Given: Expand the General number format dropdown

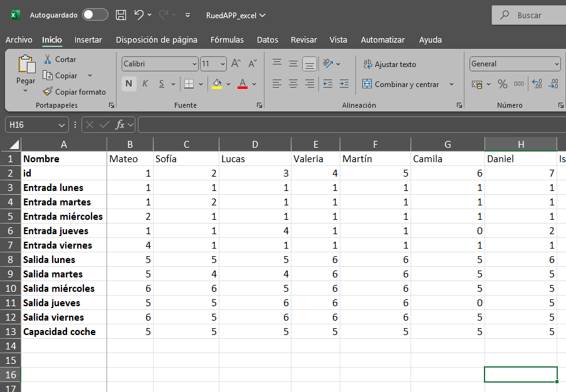Looking at the screenshot, I should pyautogui.click(x=557, y=64).
